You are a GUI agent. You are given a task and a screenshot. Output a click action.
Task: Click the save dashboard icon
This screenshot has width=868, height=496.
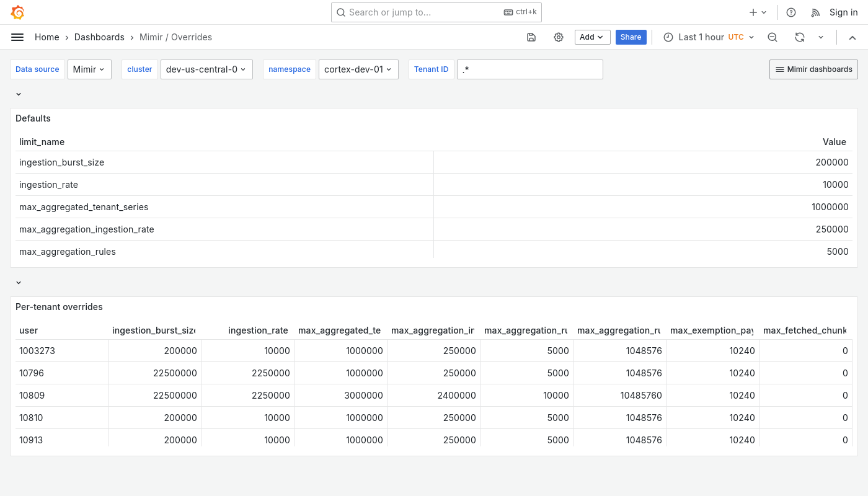tap(531, 37)
